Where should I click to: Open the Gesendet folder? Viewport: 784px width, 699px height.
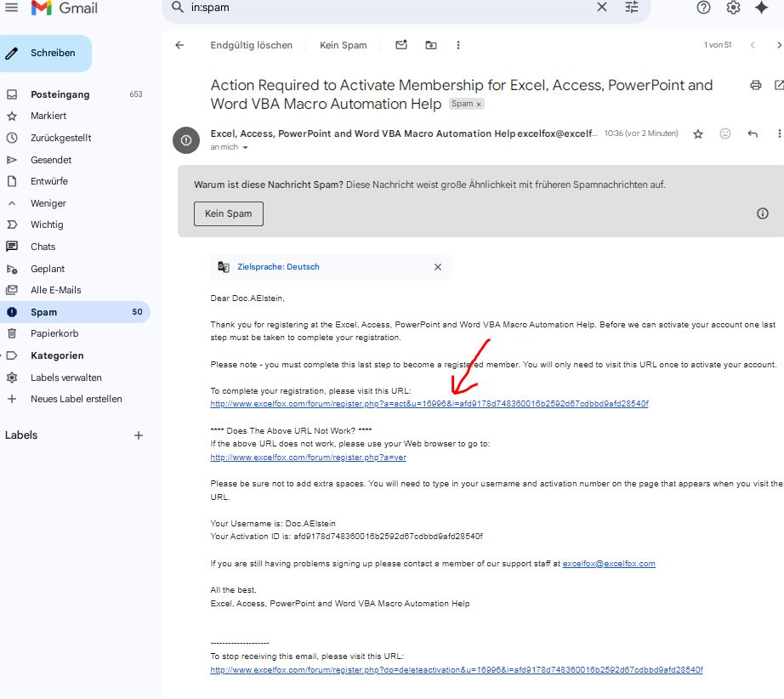pyautogui.click(x=51, y=160)
